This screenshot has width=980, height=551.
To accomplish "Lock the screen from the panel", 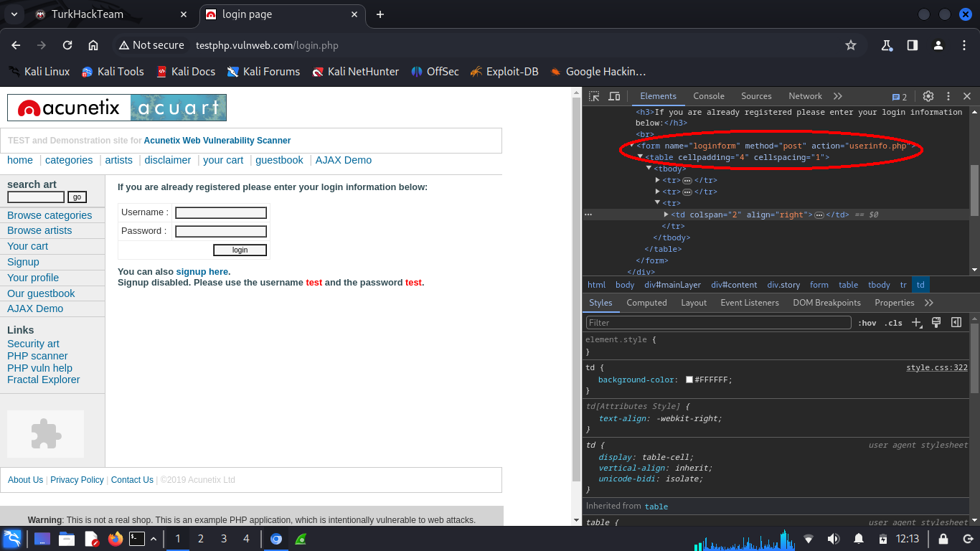I will [x=943, y=539].
